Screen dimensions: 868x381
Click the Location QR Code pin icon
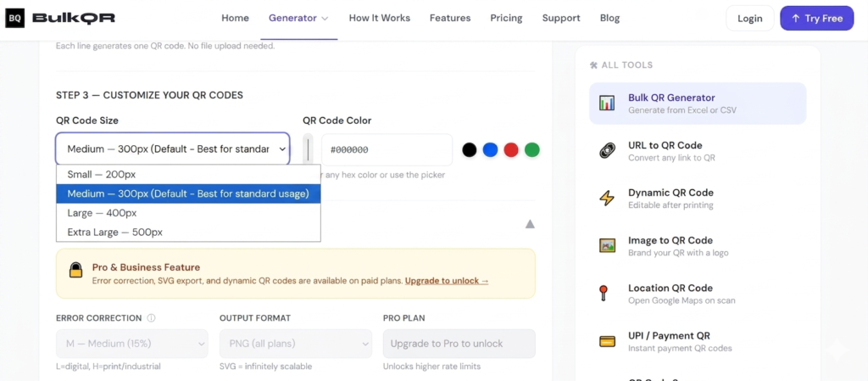click(x=604, y=293)
